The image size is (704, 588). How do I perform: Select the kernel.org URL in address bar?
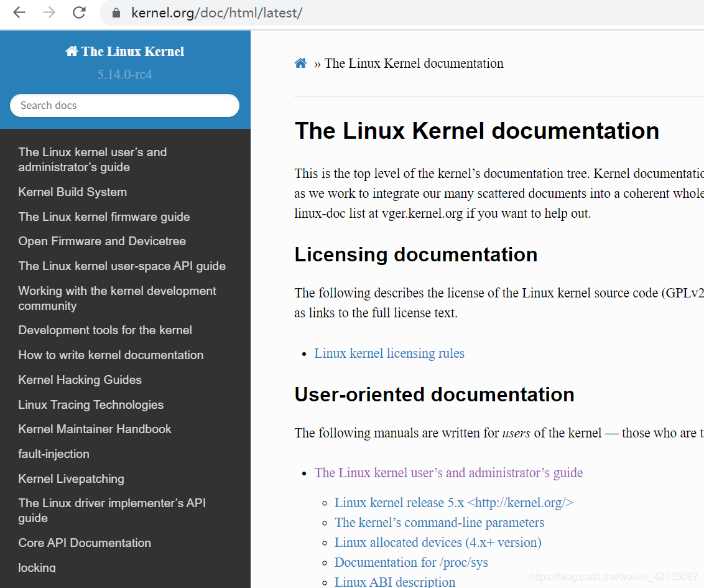tap(217, 13)
